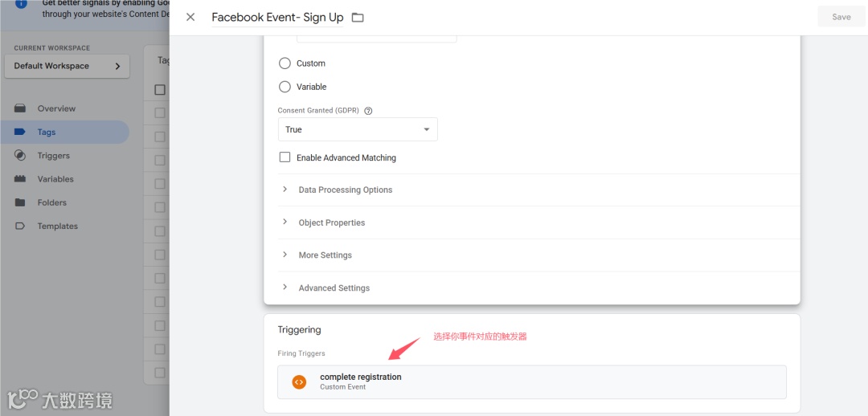Click the Folders icon in sidebar

coord(20,202)
